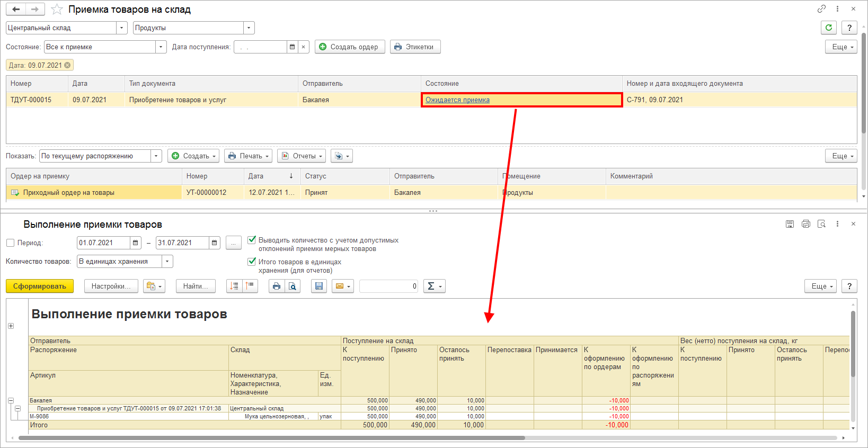Toggle Итого товаров в единицах хранения checkbox

(252, 262)
